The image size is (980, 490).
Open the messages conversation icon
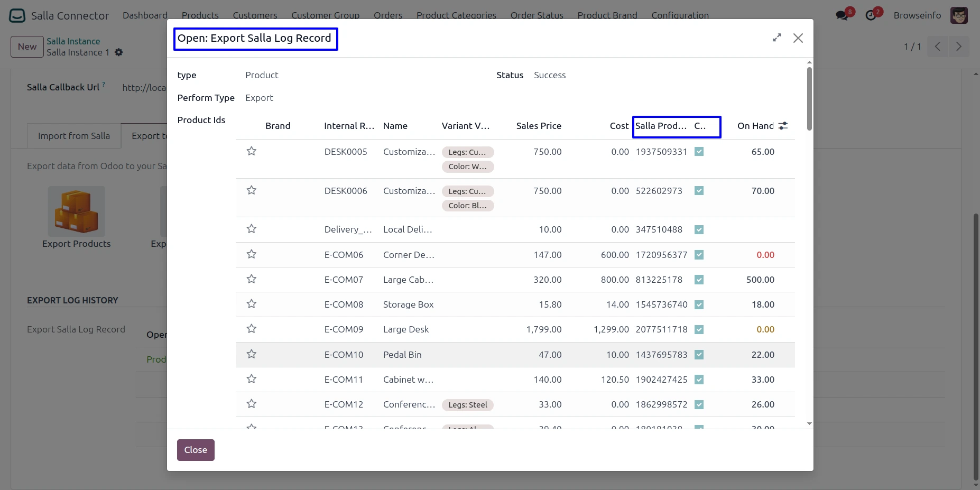click(842, 15)
